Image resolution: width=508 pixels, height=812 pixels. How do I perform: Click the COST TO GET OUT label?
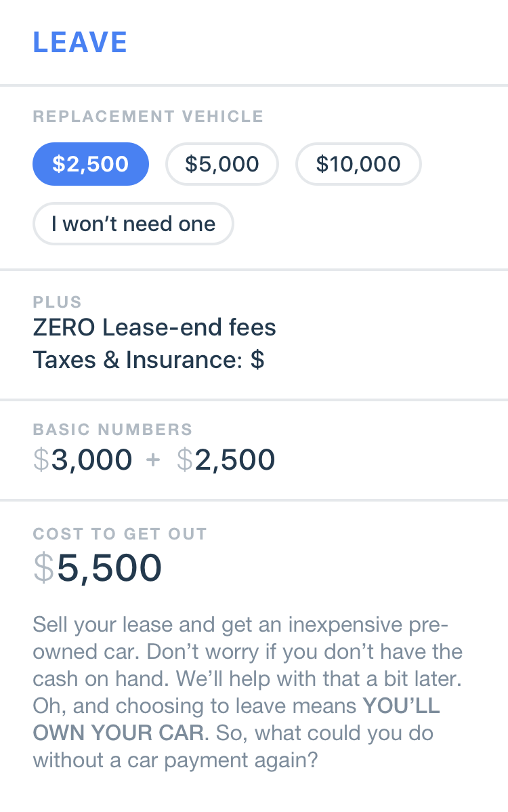120,534
